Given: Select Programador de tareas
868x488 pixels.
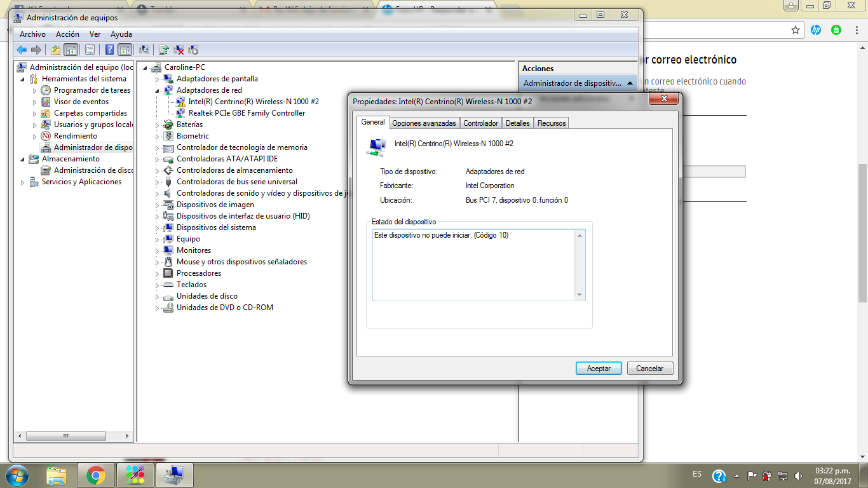Looking at the screenshot, I should click(92, 90).
